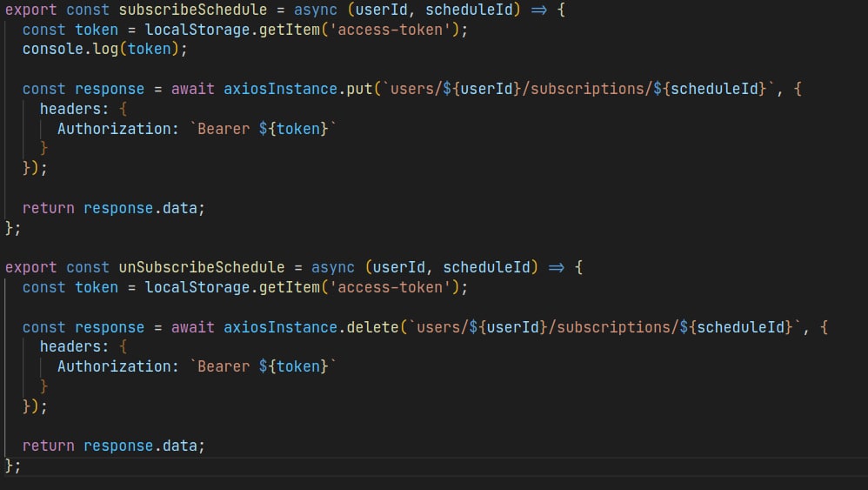
Task: Click ${userId} in the delete URL
Action: click(509, 327)
